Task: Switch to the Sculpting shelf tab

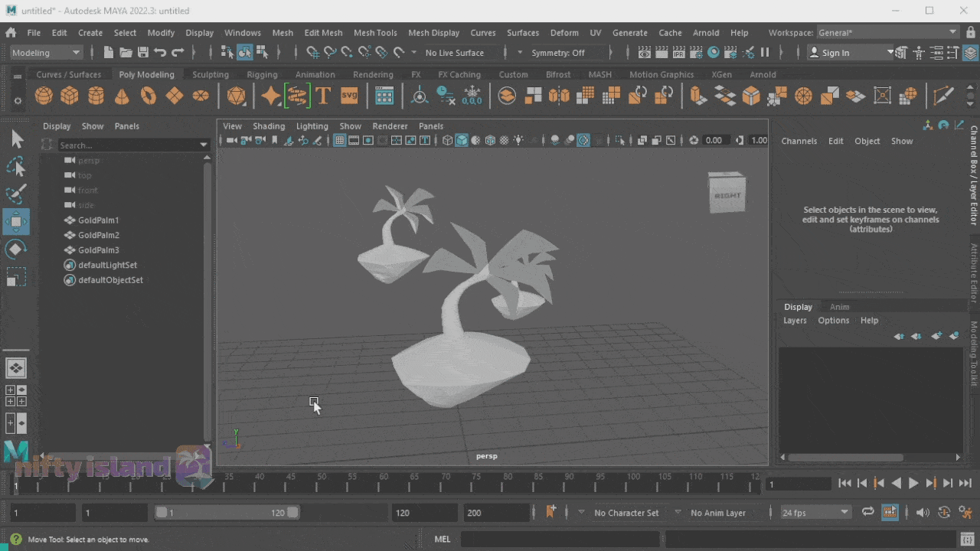Action: tap(210, 75)
